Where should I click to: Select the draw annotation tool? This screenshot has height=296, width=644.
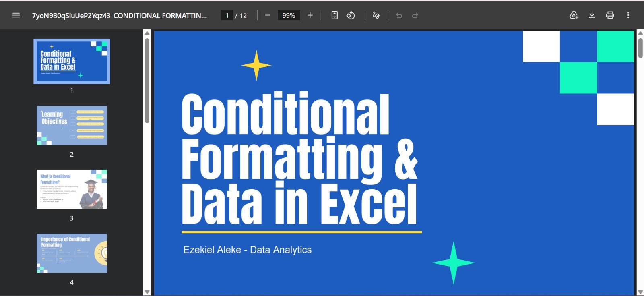376,15
